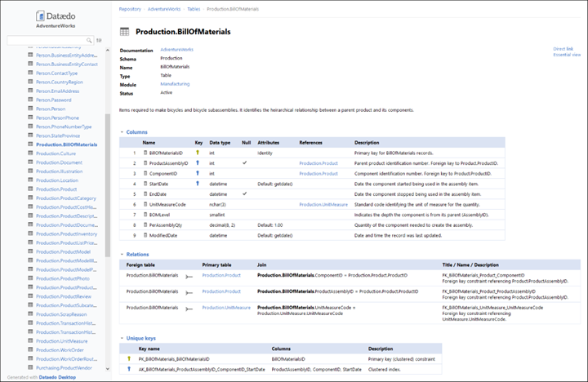The image size is (588, 382).
Task: Collapse the Unique keys section
Action: (x=122, y=338)
